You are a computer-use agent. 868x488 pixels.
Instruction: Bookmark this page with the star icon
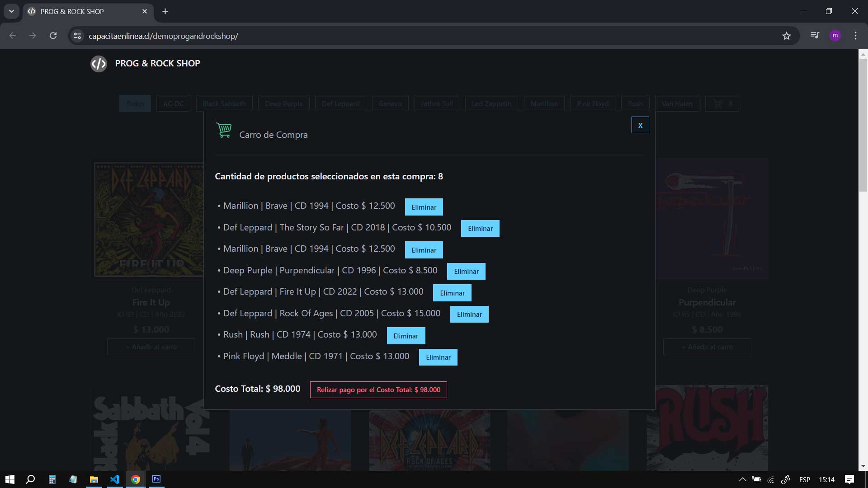point(787,36)
